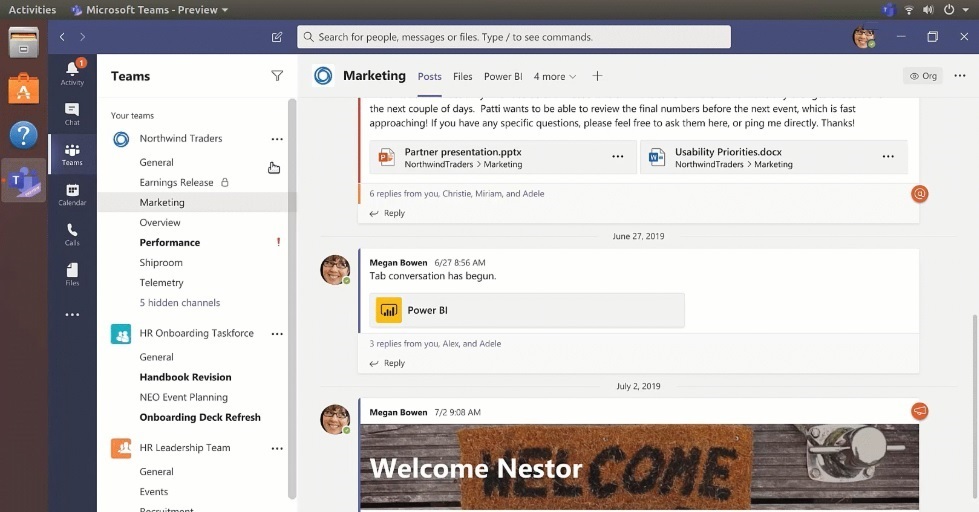979x512 pixels.
Task: Switch to the Power BI tab
Action: (503, 76)
